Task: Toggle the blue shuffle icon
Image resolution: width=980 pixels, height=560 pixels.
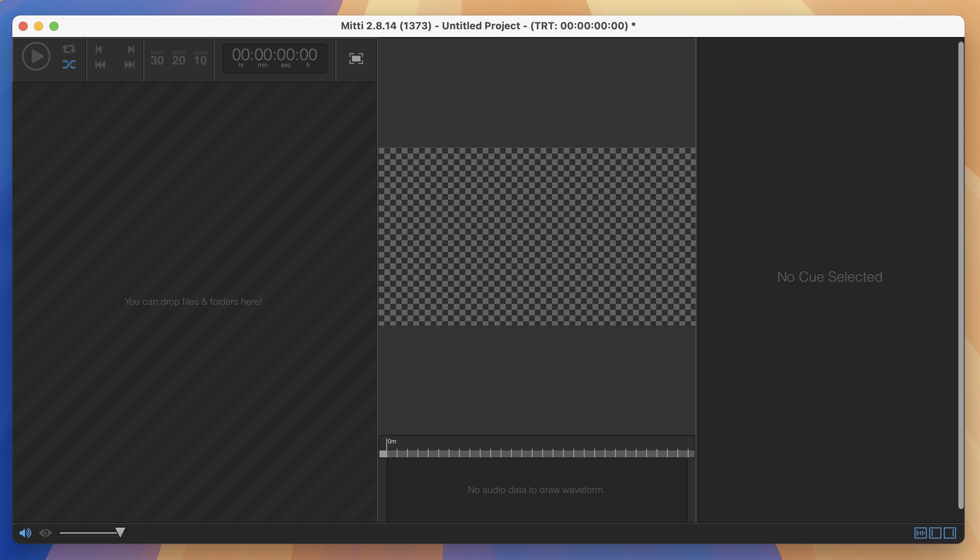Action: (69, 64)
